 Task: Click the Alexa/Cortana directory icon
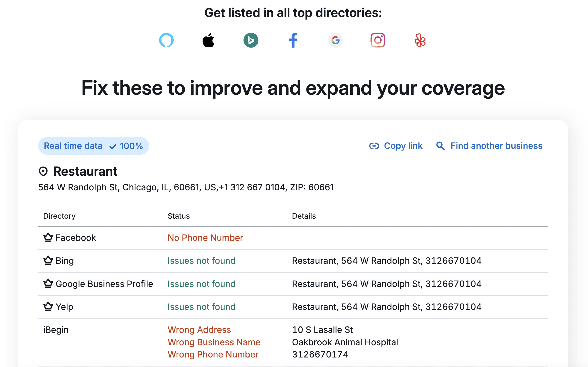(166, 40)
